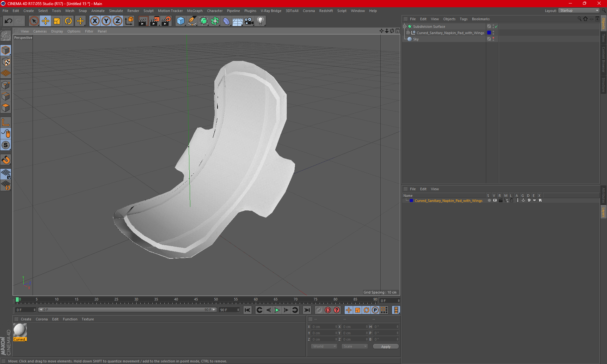This screenshot has height=364, width=607.
Task: Expand Curved_Sanitary_Napkin_Pad_with_Wings object node
Action: [x=408, y=33]
